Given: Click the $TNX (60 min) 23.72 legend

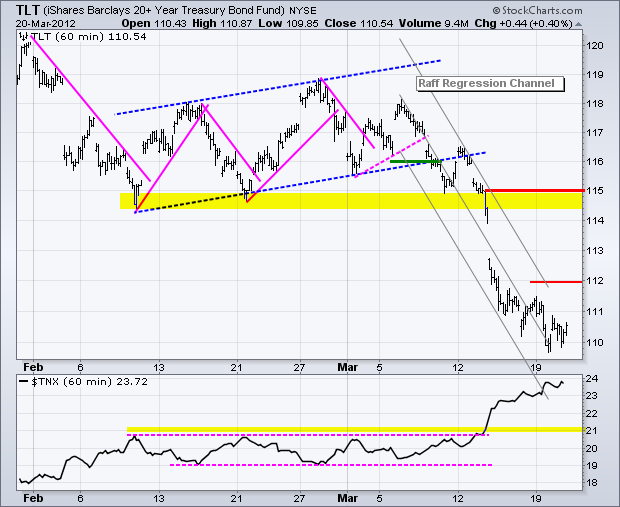Looking at the screenshot, I should click(83, 382).
